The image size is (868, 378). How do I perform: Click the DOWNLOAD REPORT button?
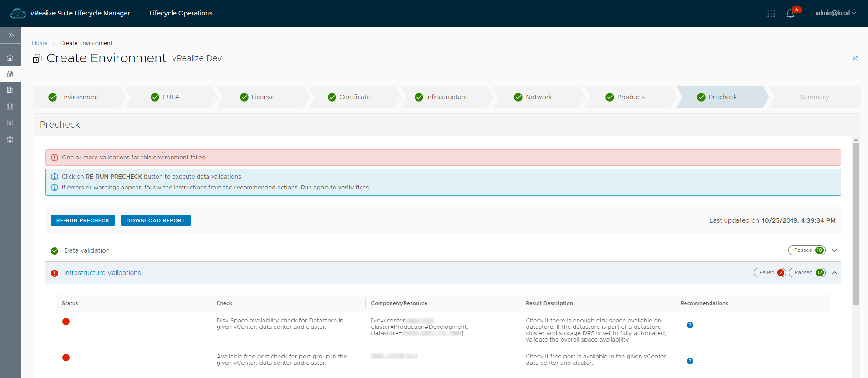(x=156, y=220)
